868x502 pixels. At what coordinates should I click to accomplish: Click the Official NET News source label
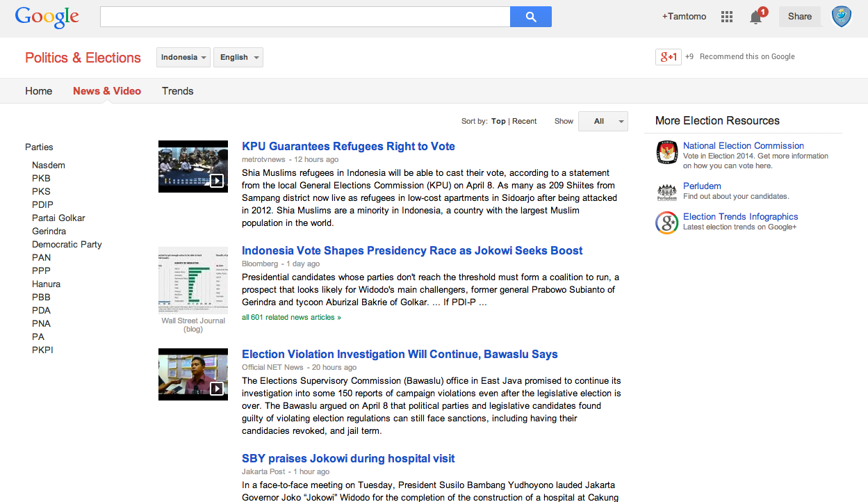(x=272, y=368)
